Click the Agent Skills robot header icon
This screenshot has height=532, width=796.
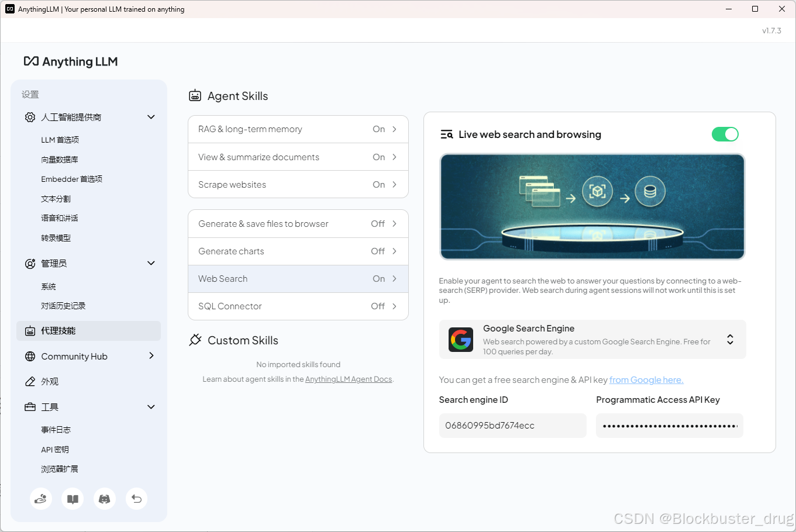click(195, 96)
